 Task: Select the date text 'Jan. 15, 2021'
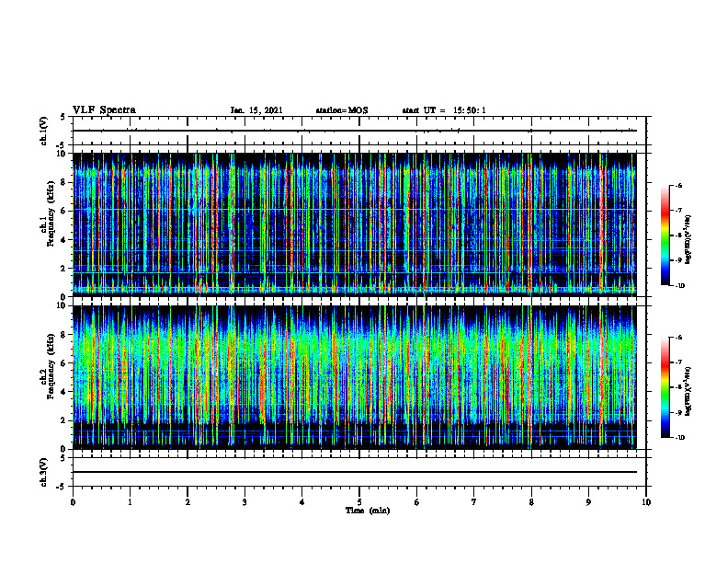tap(256, 110)
